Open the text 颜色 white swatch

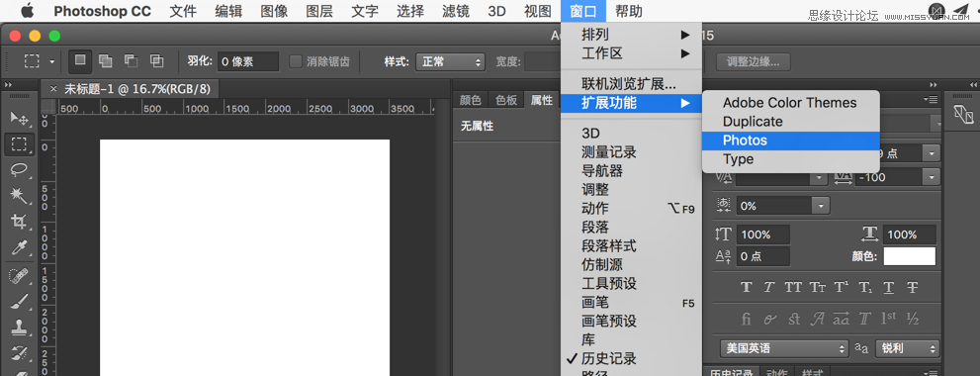point(910,256)
